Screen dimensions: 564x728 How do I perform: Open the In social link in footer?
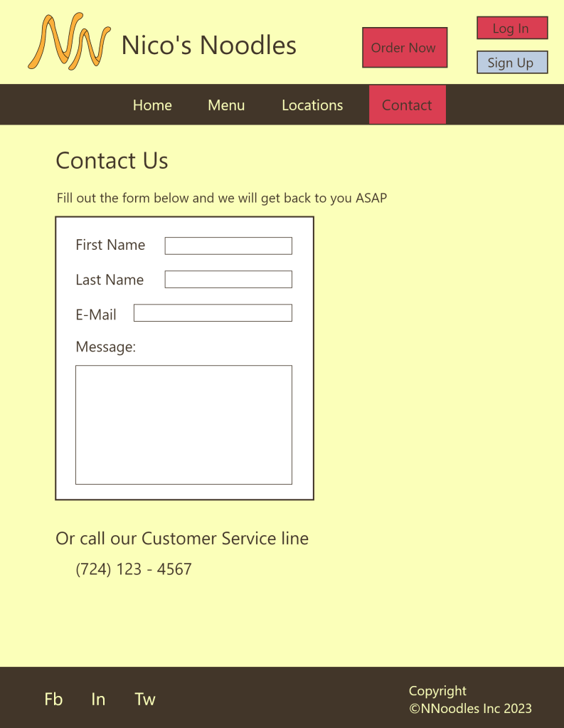pyautogui.click(x=98, y=700)
